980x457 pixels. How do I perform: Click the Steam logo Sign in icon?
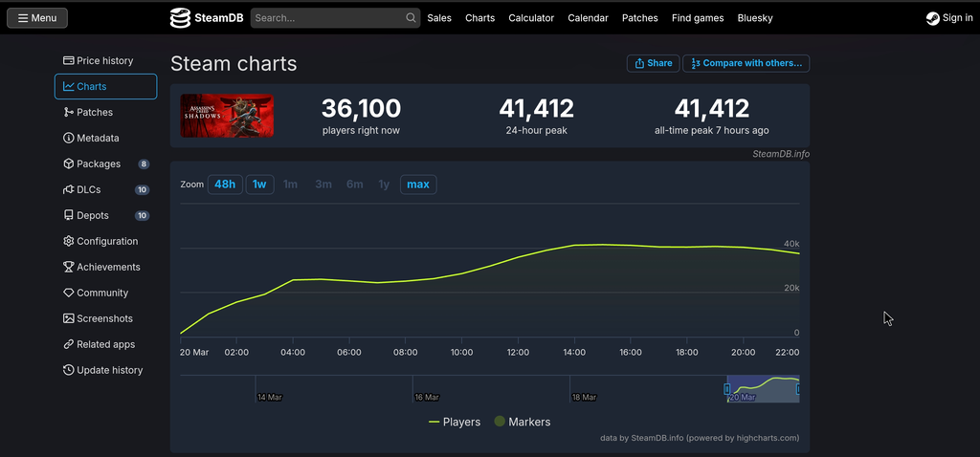coord(932,18)
